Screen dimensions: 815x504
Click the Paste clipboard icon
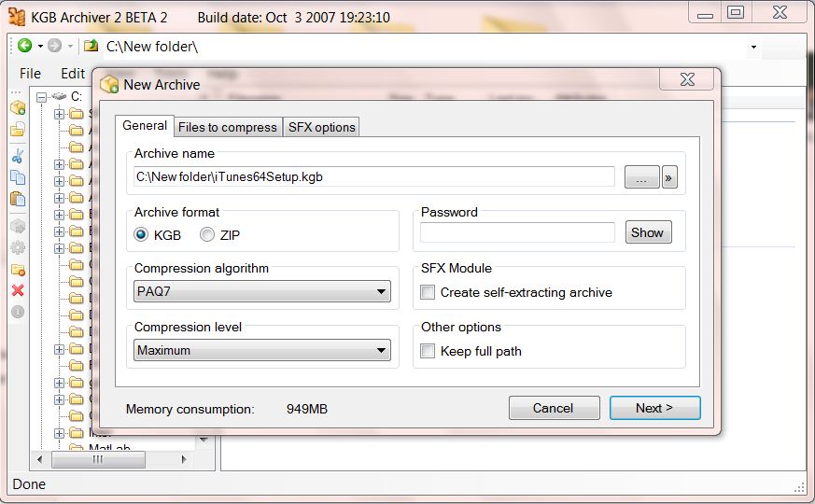click(18, 199)
